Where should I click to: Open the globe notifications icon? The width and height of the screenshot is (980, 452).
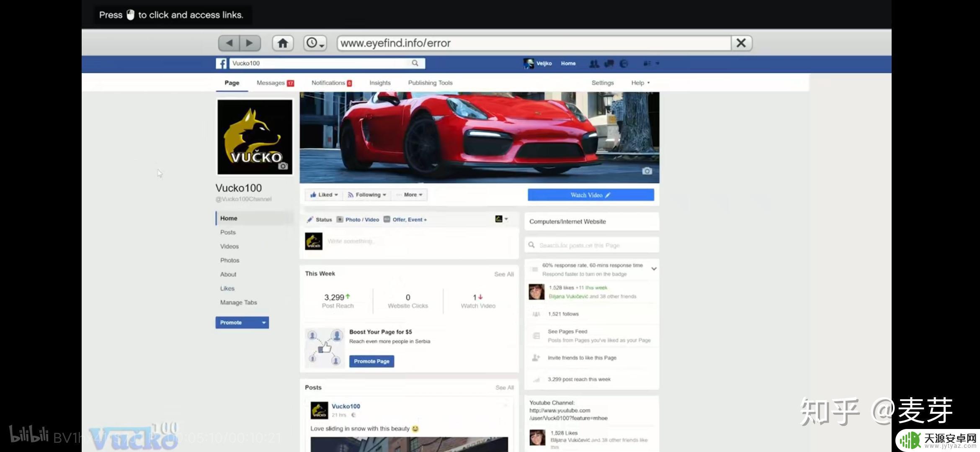[x=624, y=64]
